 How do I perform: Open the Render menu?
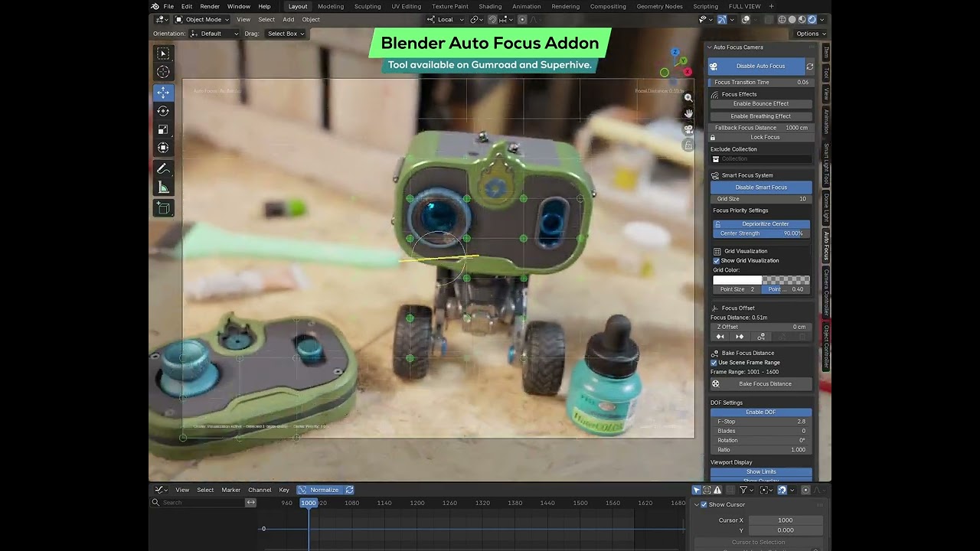coord(210,6)
